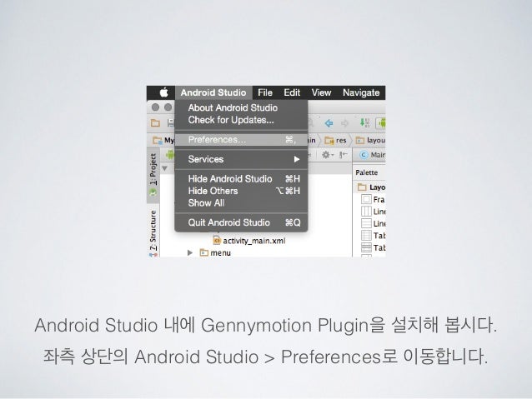The height and width of the screenshot is (399, 532).
Task: Click the Android view icon in project panel
Action: [169, 155]
